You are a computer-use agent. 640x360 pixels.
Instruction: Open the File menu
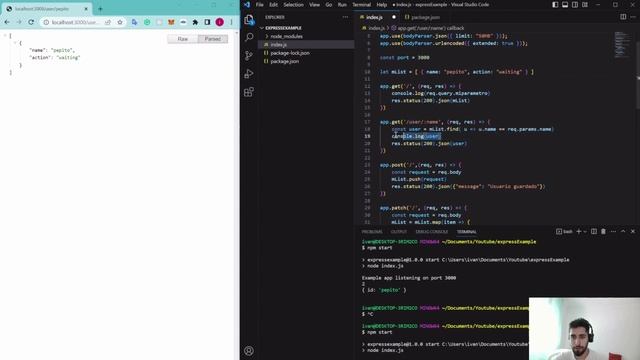pos(260,4)
